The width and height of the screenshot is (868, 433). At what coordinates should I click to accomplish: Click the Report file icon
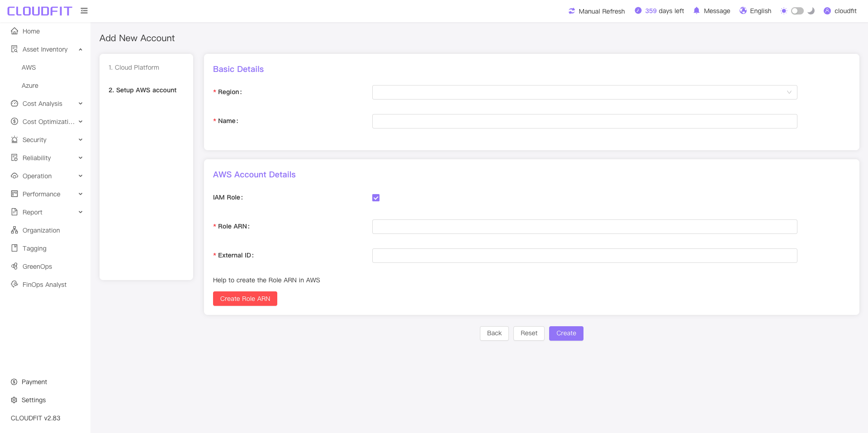coord(14,212)
